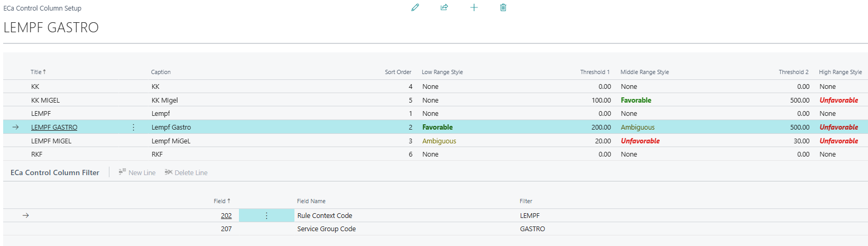Sort by the Field column header in the filter list
Viewport: 868px width, 246px height.
pyautogui.click(x=222, y=201)
